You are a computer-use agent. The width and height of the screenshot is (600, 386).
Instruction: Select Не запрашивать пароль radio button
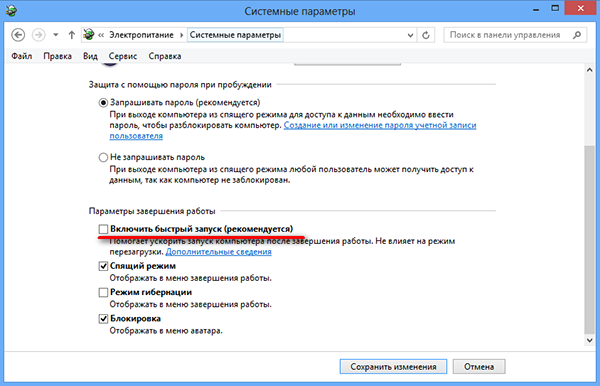(103, 158)
